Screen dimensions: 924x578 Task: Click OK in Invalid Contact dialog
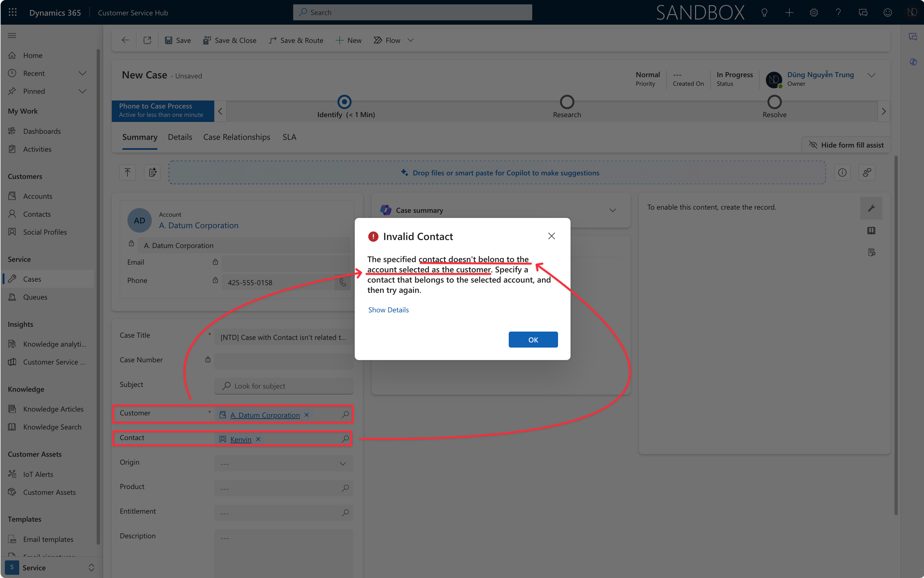coord(533,340)
